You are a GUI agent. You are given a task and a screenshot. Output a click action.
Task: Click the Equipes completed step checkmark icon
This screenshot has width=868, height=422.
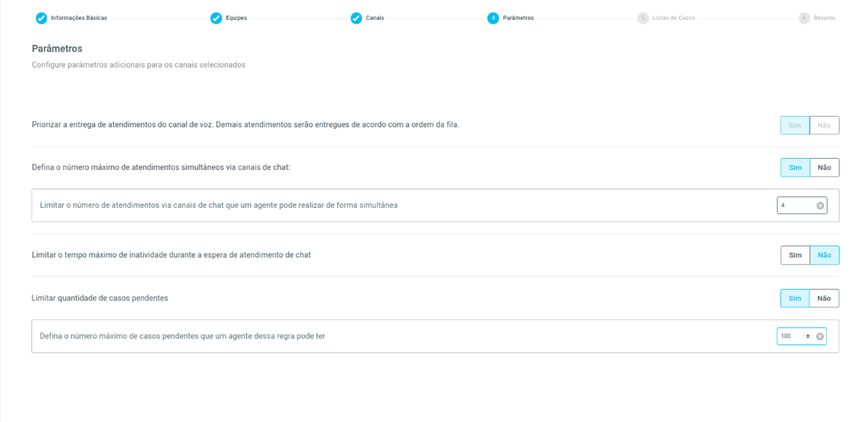tap(216, 18)
